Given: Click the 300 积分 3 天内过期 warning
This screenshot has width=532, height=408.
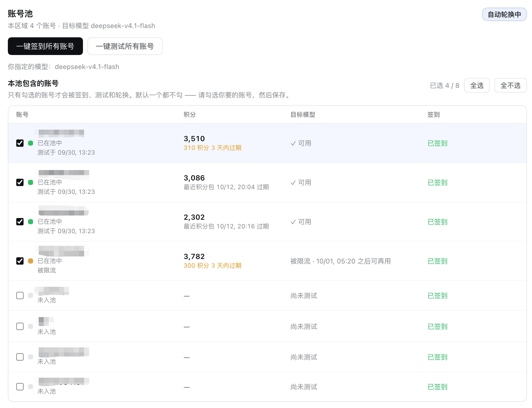Looking at the screenshot, I should pyautogui.click(x=212, y=266).
